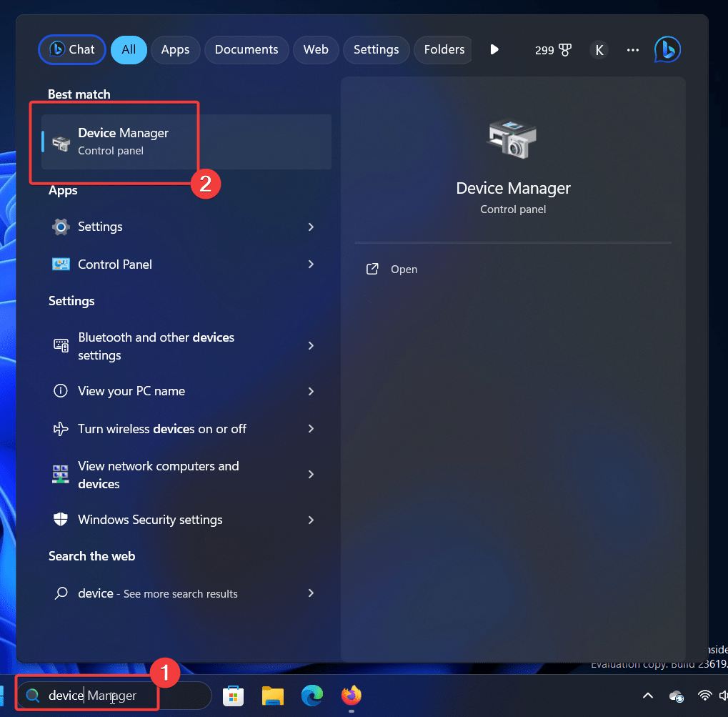Click the open-external icon beside Open
The width and height of the screenshot is (728, 717).
(x=372, y=269)
